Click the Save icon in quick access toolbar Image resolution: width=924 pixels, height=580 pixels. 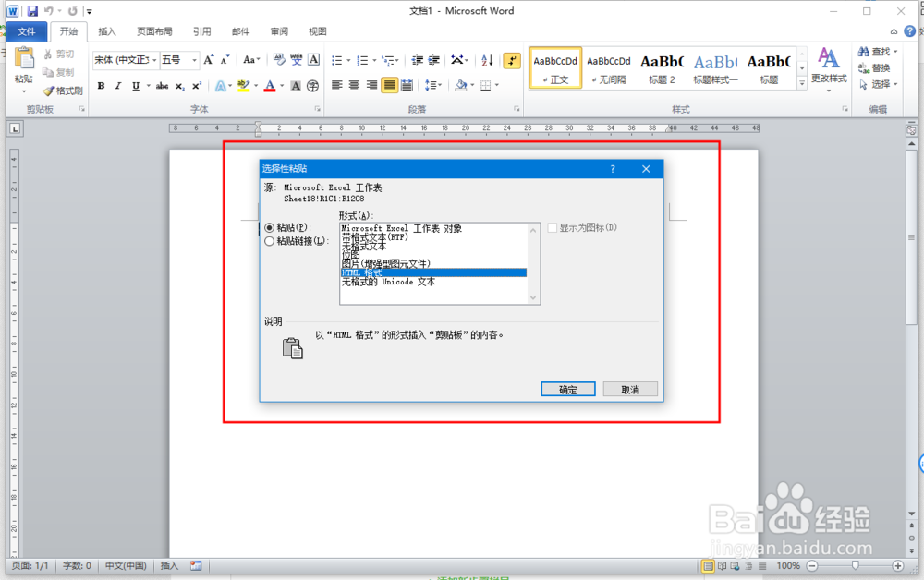[x=32, y=10]
